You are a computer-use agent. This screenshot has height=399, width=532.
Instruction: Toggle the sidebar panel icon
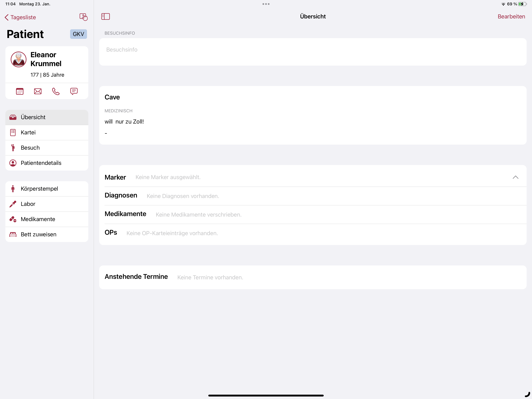[x=106, y=17]
